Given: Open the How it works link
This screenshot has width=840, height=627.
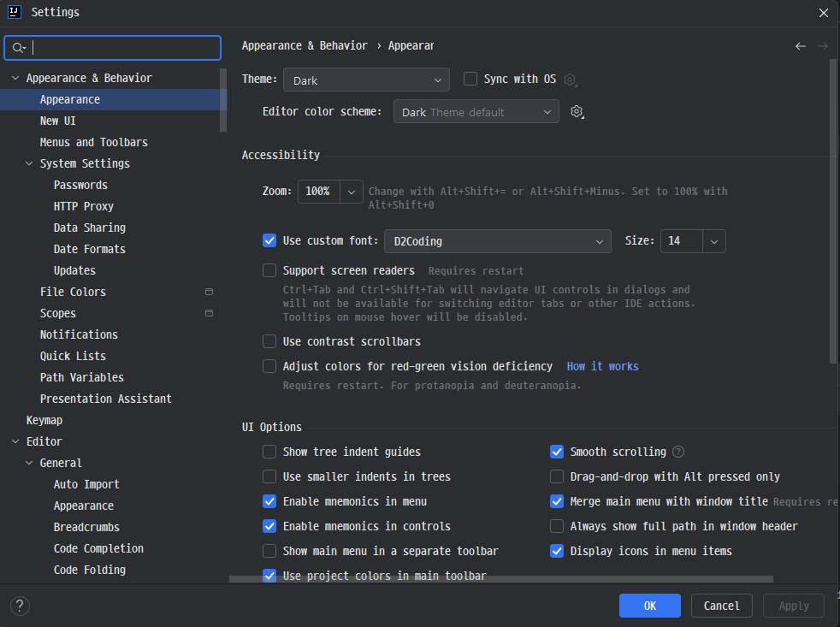Looking at the screenshot, I should click(603, 367).
